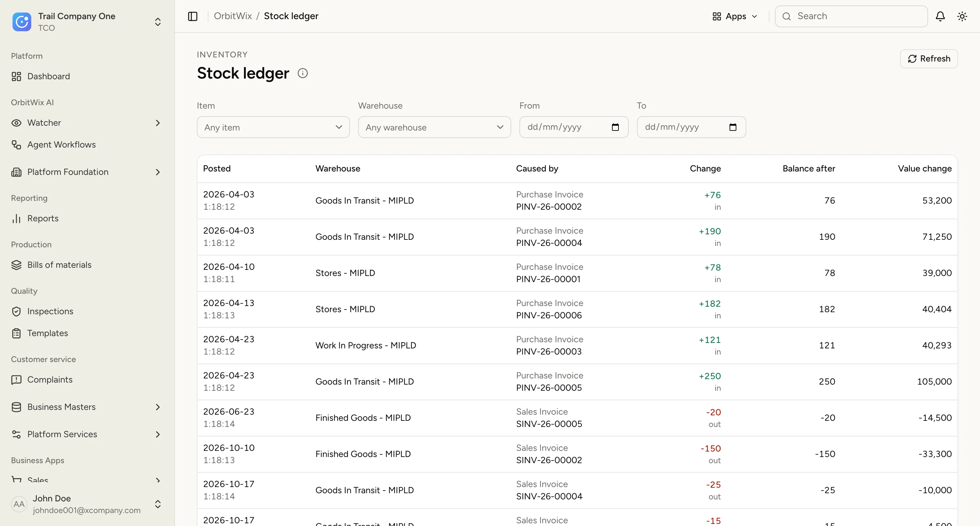Open notifications bell icon
The image size is (980, 526).
940,16
